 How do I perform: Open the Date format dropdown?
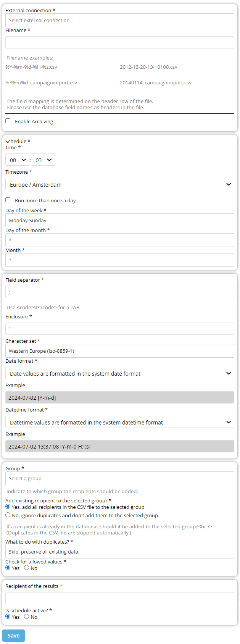point(120,373)
